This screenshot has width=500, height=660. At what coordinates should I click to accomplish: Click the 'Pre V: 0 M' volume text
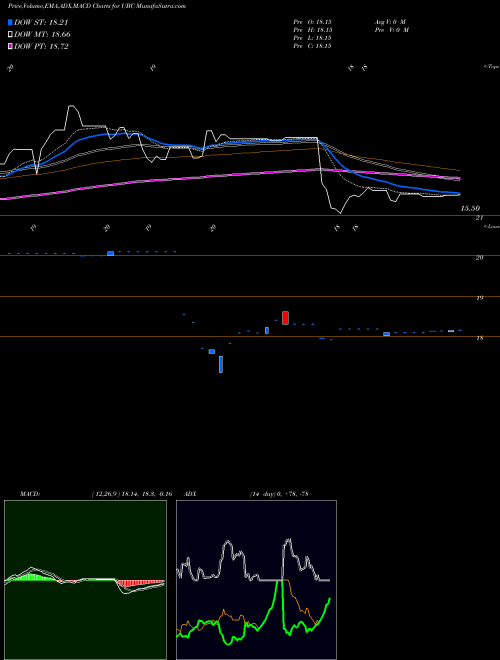pyautogui.click(x=392, y=30)
